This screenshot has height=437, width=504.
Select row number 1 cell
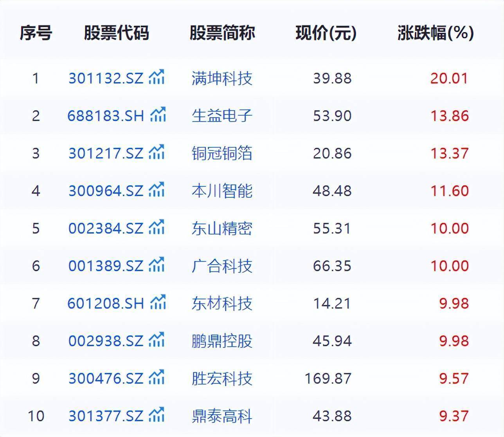(36, 79)
